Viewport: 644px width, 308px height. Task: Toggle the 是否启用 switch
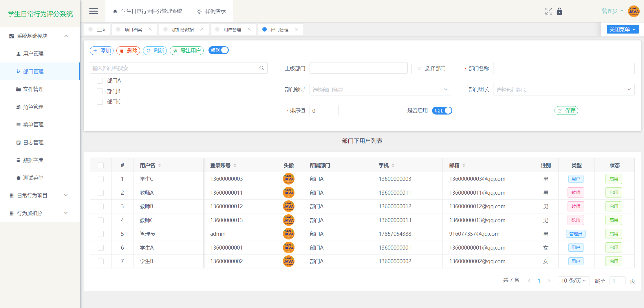[x=442, y=111]
